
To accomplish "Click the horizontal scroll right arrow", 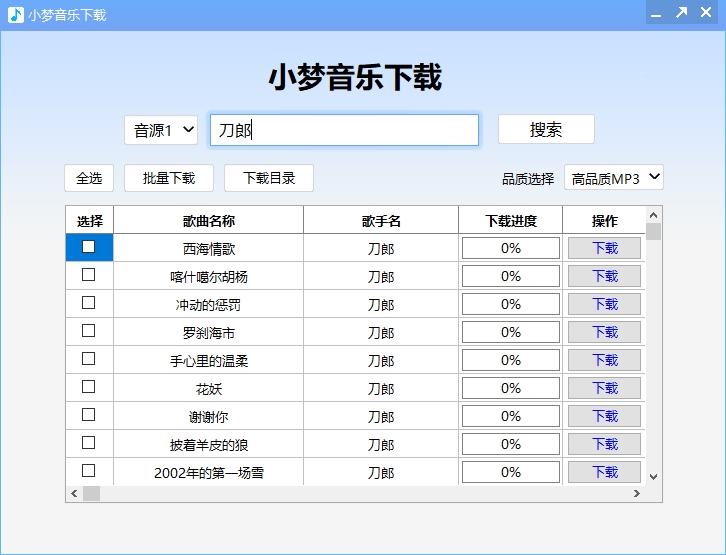I will pos(636,494).
